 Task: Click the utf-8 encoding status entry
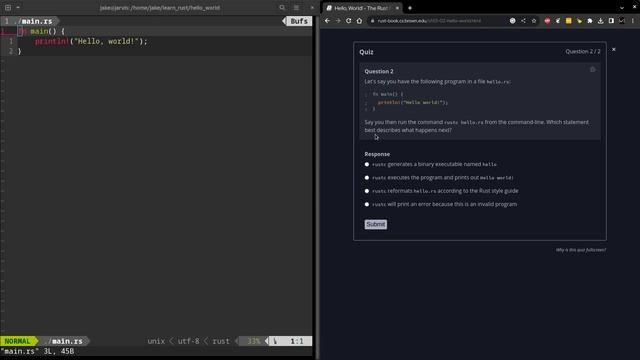pyautogui.click(x=188, y=341)
